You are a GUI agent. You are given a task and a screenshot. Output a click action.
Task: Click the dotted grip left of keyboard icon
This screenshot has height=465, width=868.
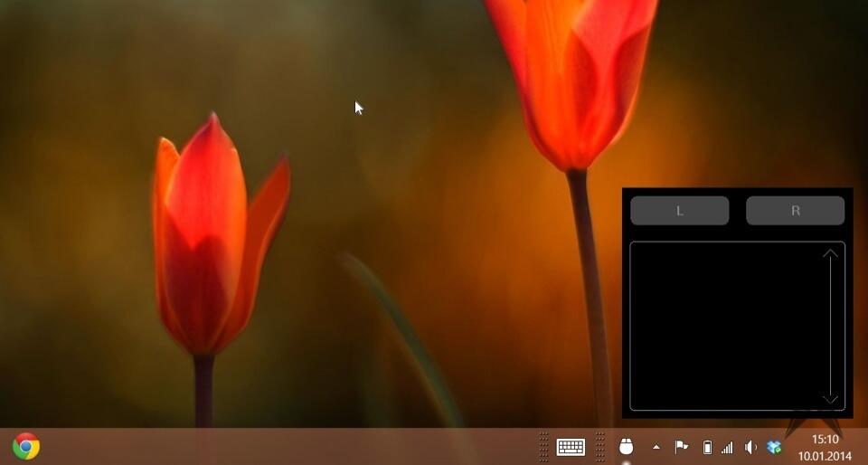coord(543,447)
